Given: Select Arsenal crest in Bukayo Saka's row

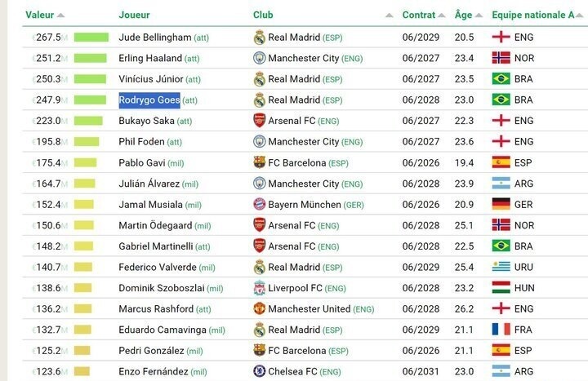Looking at the screenshot, I should [x=260, y=121].
